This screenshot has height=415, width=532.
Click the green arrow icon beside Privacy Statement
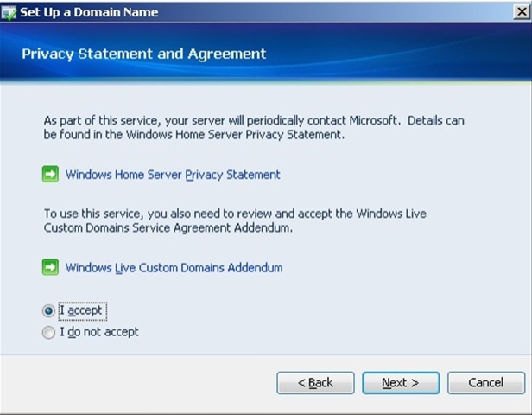click(50, 175)
